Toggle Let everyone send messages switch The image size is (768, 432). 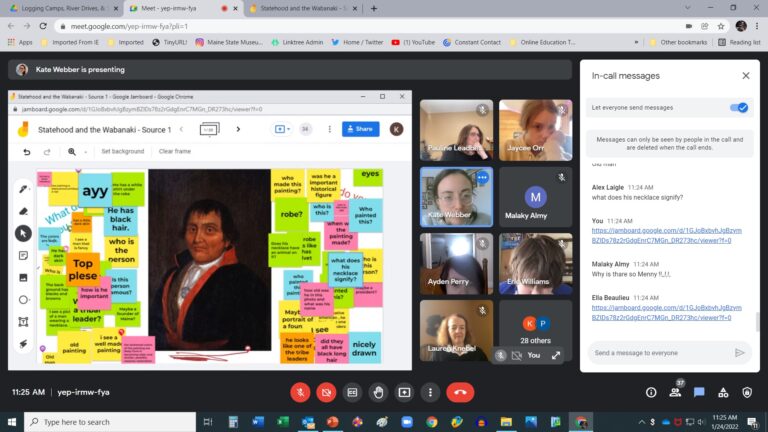[x=739, y=108]
